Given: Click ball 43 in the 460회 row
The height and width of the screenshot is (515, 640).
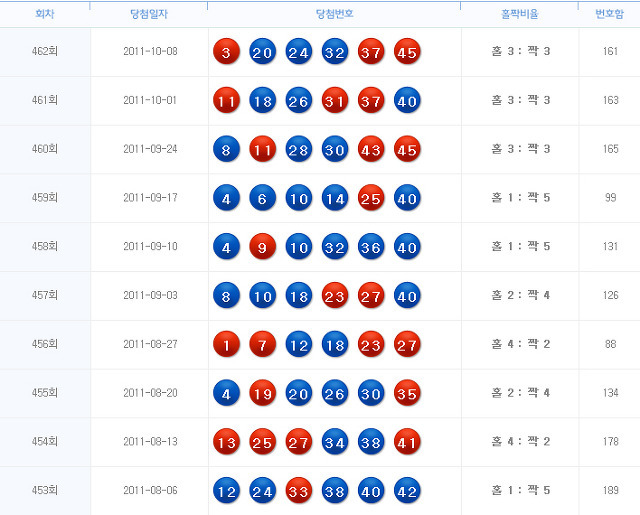Looking at the screenshot, I should tap(371, 149).
